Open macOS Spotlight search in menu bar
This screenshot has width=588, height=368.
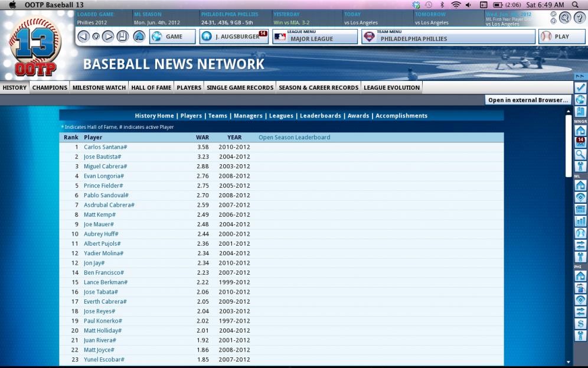575,5
